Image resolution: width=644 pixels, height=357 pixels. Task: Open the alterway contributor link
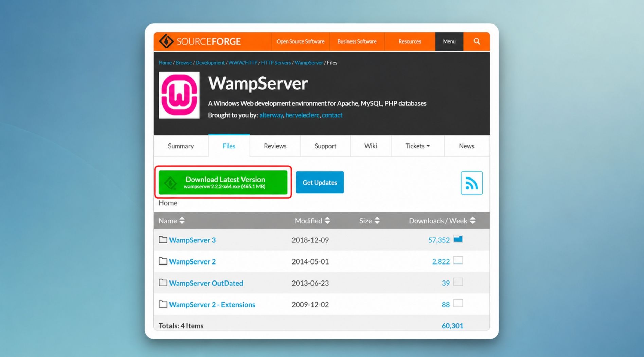(x=271, y=115)
